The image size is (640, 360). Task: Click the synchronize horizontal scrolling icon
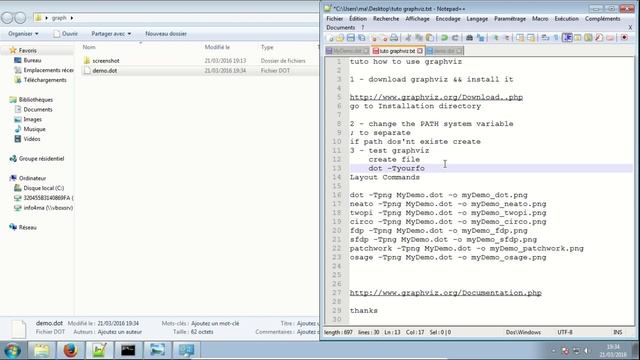[x=531, y=38]
